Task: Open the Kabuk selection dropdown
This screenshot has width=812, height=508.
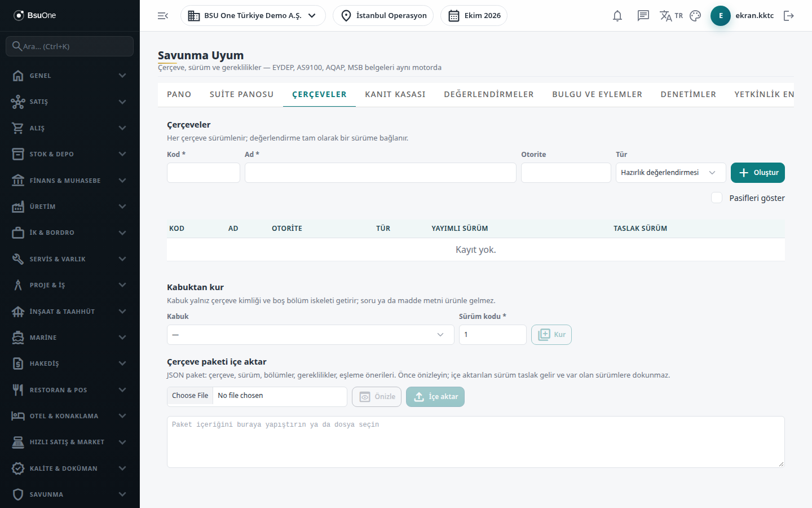Action: [311, 335]
